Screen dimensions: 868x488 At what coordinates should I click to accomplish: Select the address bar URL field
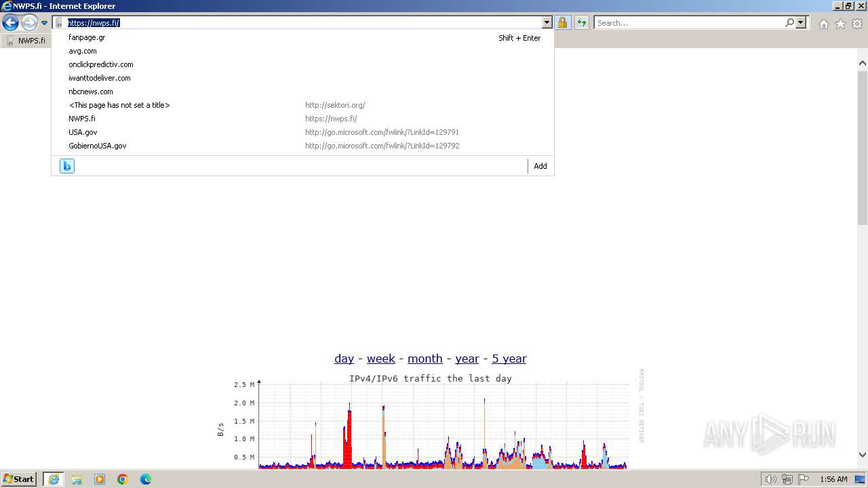tap(303, 23)
